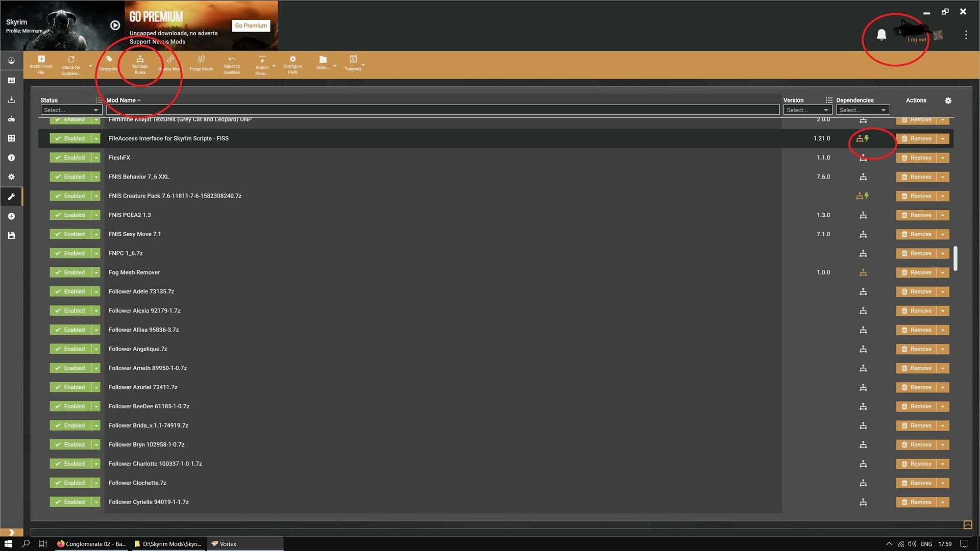Screen dimensions: 980x551
Task: Open Games controller icon in sidebar
Action: 11,119
